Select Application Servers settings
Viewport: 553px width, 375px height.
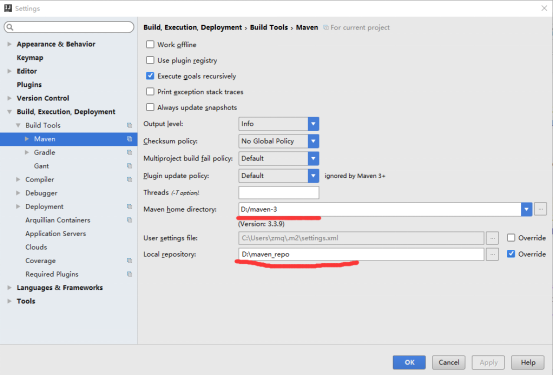tap(56, 234)
